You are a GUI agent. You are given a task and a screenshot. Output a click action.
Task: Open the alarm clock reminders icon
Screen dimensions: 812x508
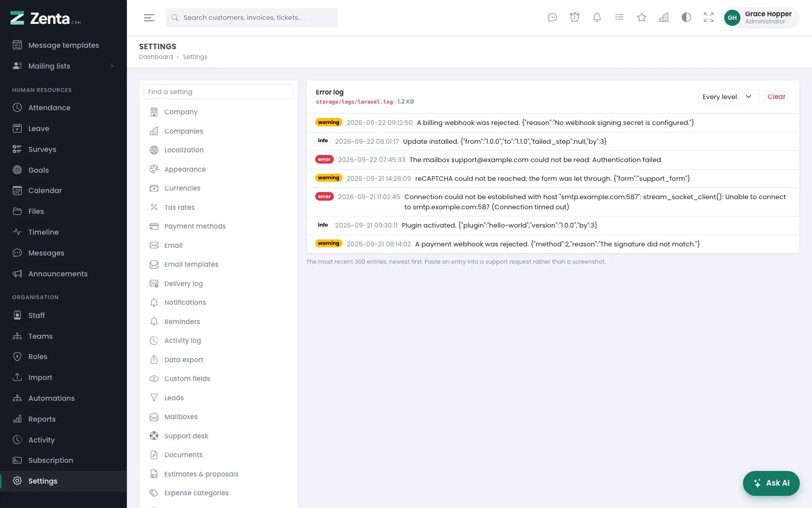(x=574, y=18)
